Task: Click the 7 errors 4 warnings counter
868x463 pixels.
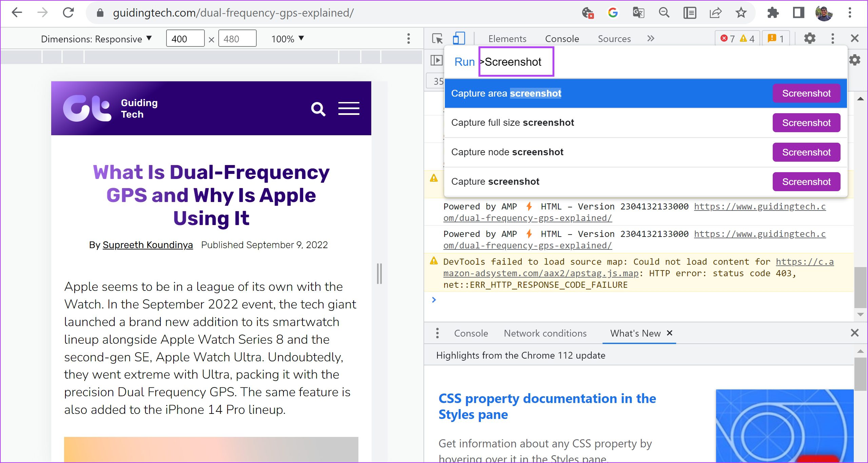Action: point(737,38)
